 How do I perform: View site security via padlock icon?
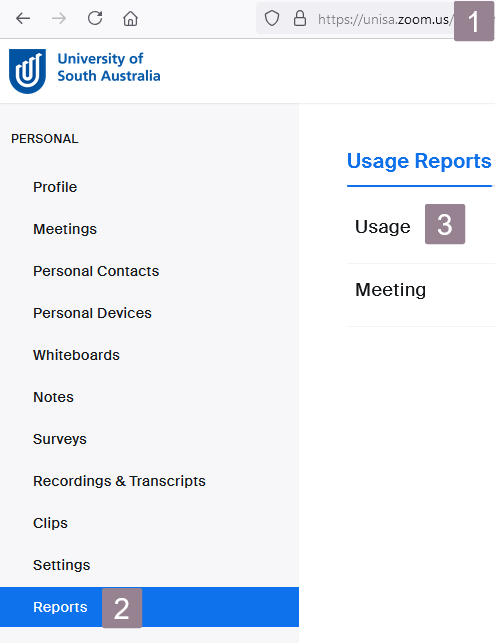(300, 18)
